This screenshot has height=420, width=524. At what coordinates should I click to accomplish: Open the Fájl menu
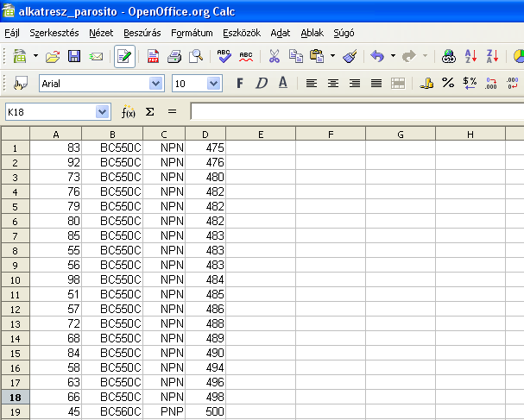12,33
